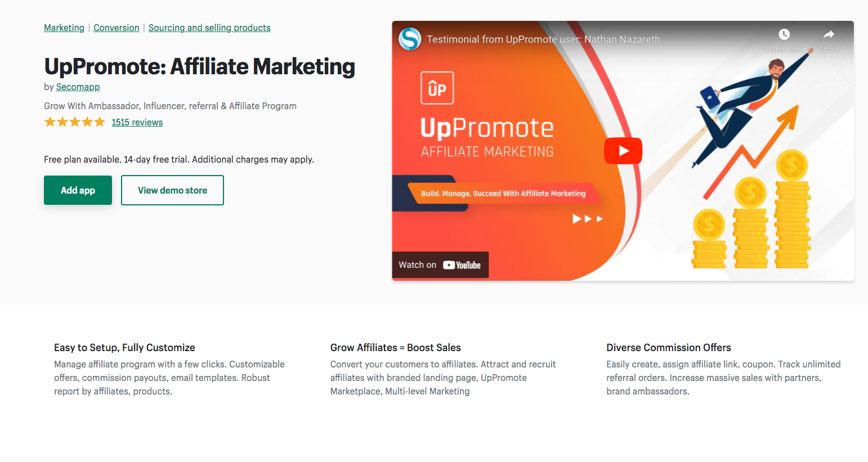The width and height of the screenshot is (868, 462).
Task: Click the Watch later clock icon
Action: tap(784, 34)
